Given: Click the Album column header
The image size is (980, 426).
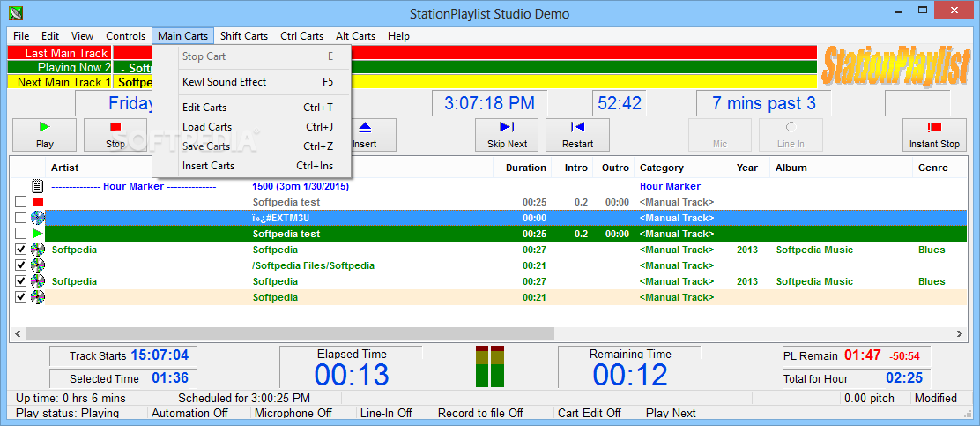Looking at the screenshot, I should coord(842,168).
